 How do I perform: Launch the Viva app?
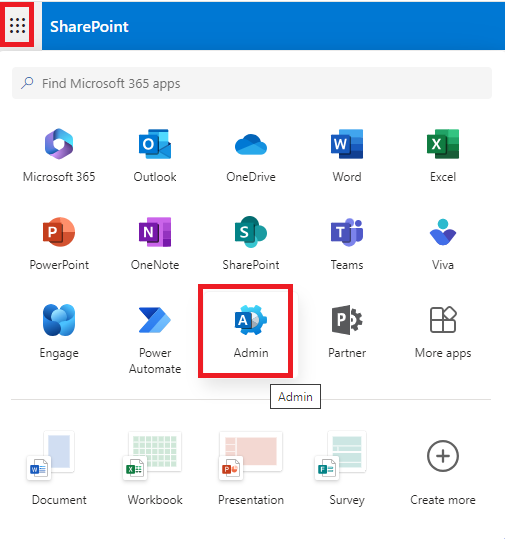click(x=443, y=232)
